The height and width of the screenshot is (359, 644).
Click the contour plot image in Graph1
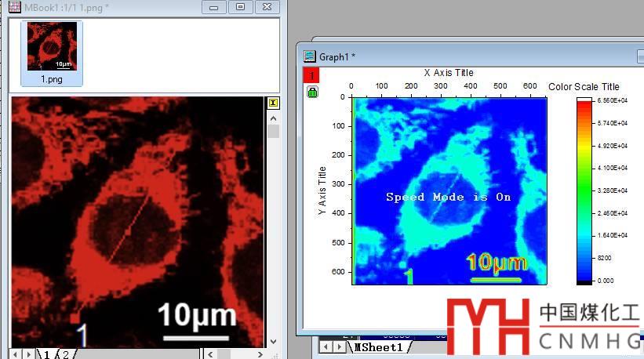[449, 190]
